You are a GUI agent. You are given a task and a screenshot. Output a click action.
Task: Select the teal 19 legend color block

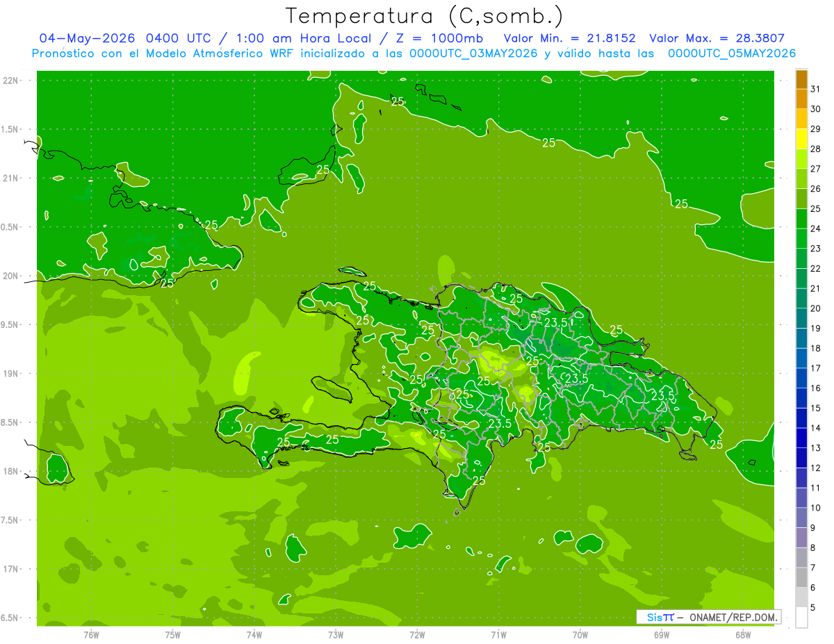(x=801, y=319)
